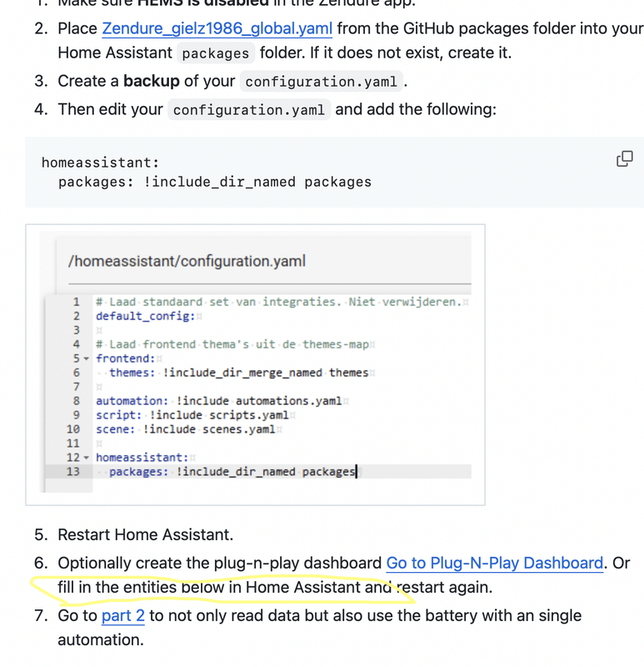Viewport: 644px width, 667px height.
Task: Collapse fold arrow on 'homeassistant:' line 12
Action: tap(87, 458)
